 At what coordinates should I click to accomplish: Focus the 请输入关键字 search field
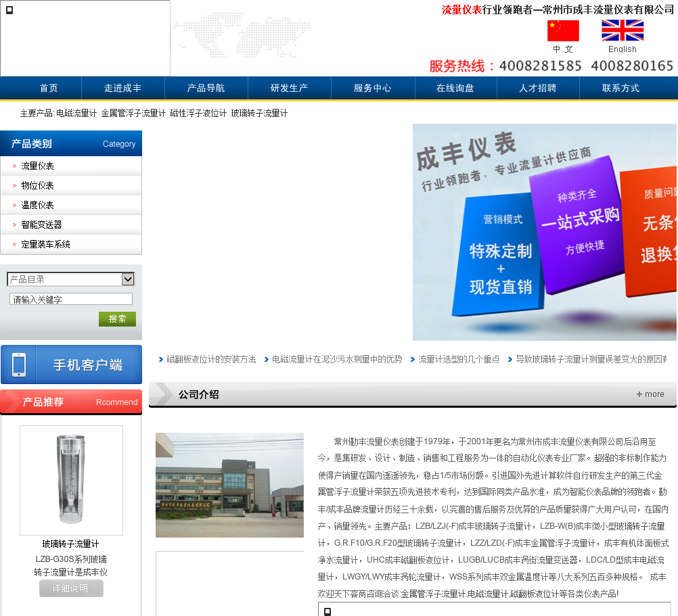71,299
